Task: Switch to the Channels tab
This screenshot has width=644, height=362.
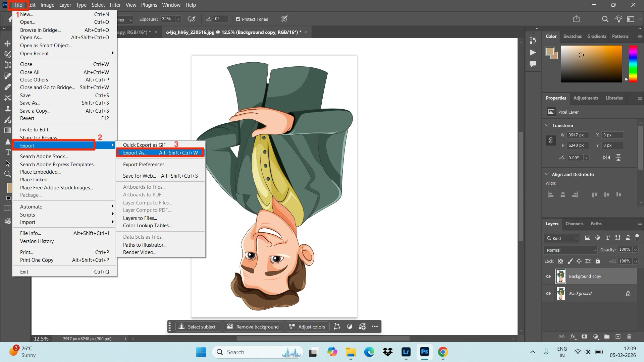Action: tap(574, 224)
